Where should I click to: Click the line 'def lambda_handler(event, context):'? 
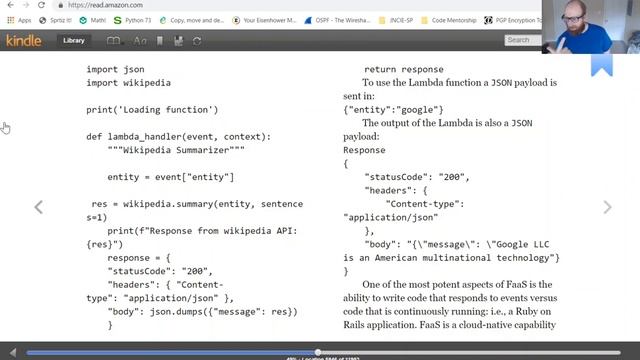tap(178, 137)
